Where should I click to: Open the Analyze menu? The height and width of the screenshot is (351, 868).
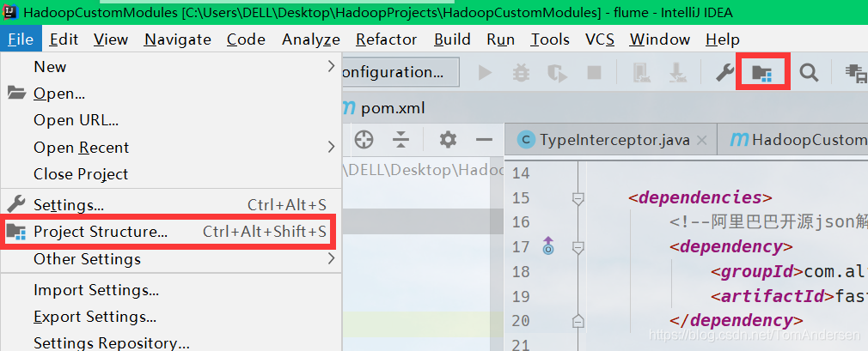[310, 39]
